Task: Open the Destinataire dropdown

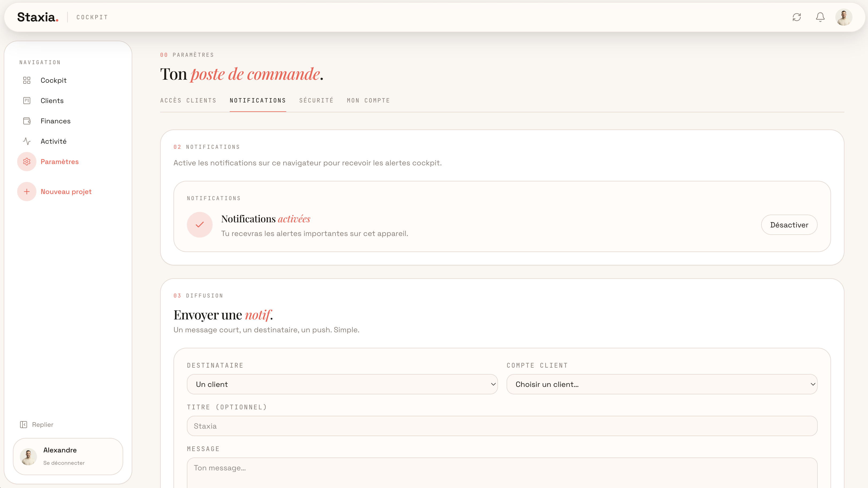Action: [x=342, y=384]
